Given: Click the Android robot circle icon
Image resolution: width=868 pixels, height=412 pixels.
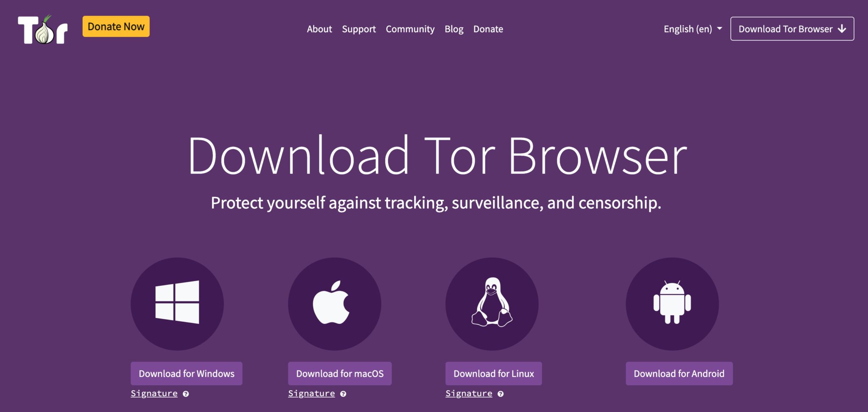Looking at the screenshot, I should point(672,304).
